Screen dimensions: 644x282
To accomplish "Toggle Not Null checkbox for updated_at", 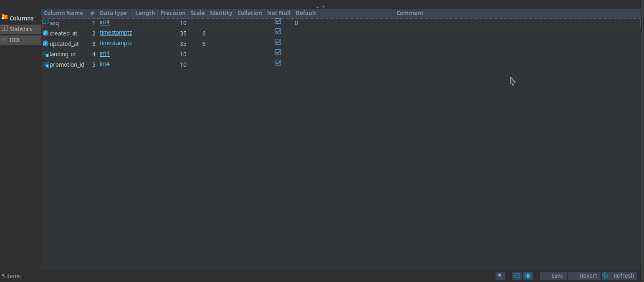I will [278, 42].
